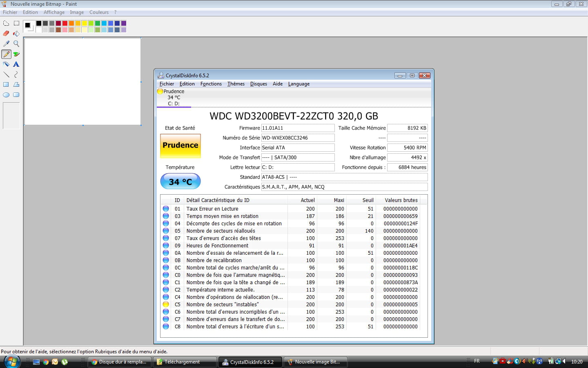Click the yellow status circle for attribute C5
588x368 pixels.
coord(166,304)
